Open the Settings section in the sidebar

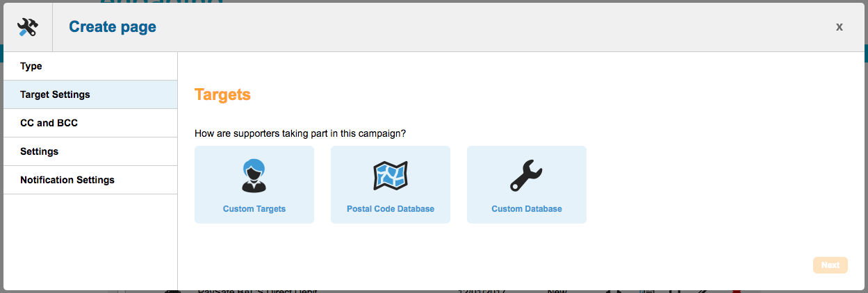40,151
